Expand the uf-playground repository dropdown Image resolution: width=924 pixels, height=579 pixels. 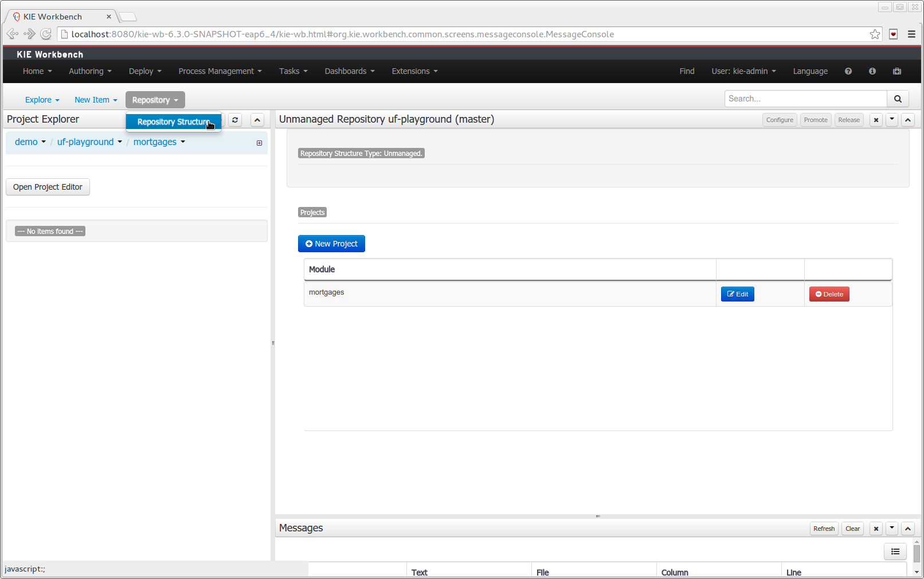point(89,142)
